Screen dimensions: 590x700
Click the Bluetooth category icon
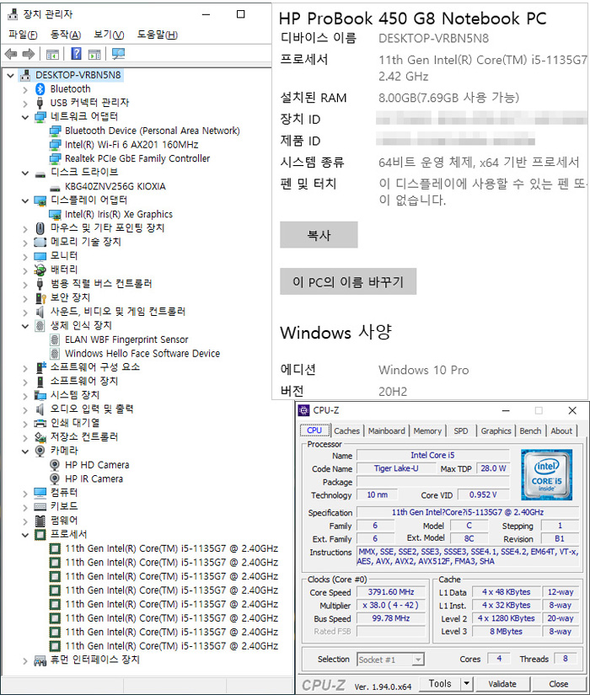40,88
